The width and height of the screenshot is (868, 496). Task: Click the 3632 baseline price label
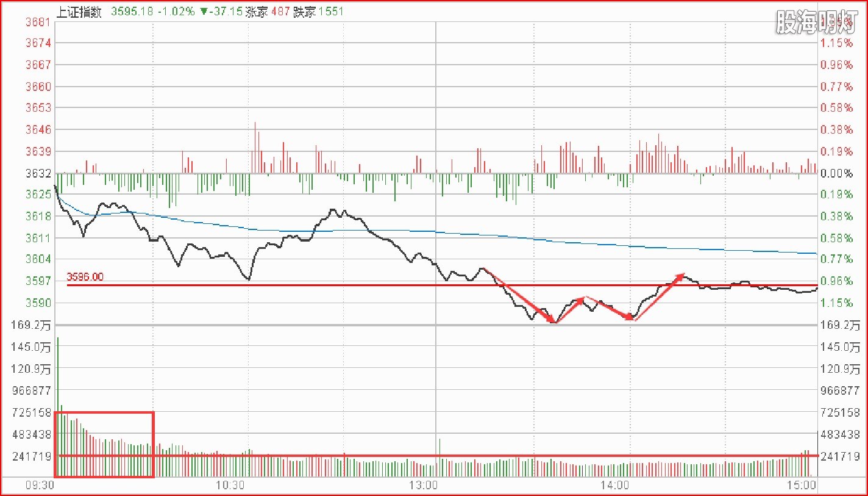(39, 173)
